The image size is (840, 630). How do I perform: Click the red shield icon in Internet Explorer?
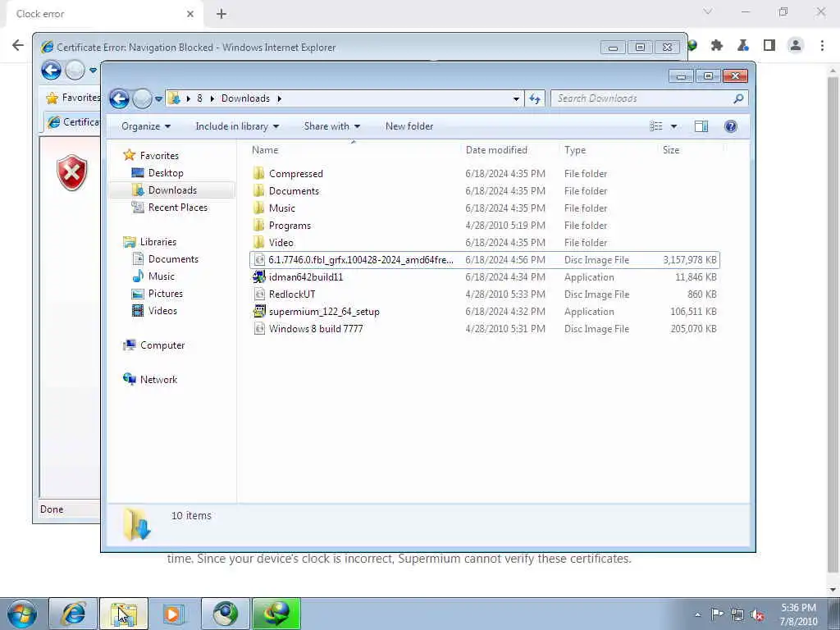click(72, 172)
